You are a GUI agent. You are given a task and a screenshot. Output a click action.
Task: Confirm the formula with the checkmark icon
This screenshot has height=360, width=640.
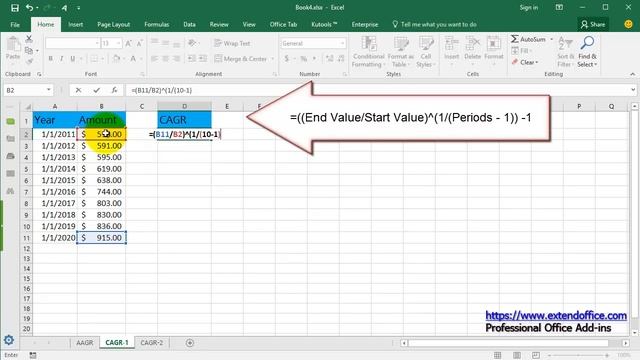96,90
